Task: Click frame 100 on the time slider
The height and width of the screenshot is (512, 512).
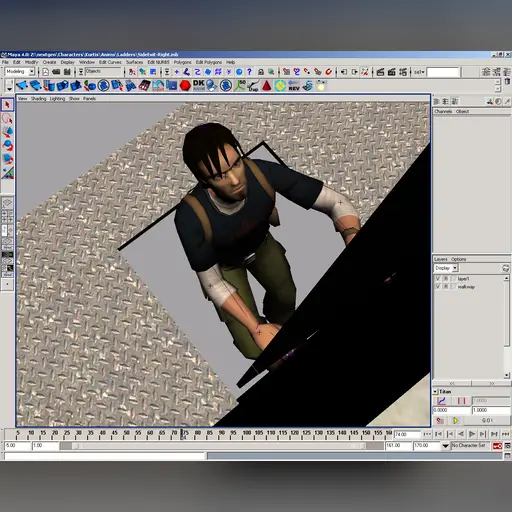Action: (247, 434)
